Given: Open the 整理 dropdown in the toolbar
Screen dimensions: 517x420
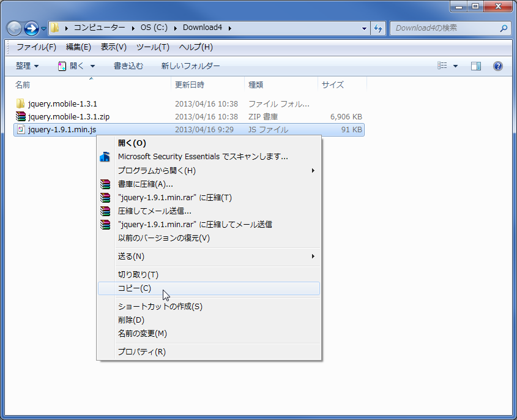Looking at the screenshot, I should (27, 66).
